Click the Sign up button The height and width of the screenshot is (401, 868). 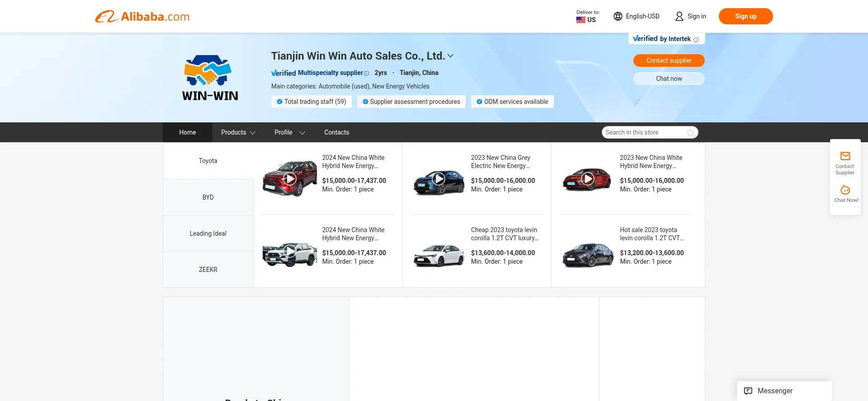(745, 16)
